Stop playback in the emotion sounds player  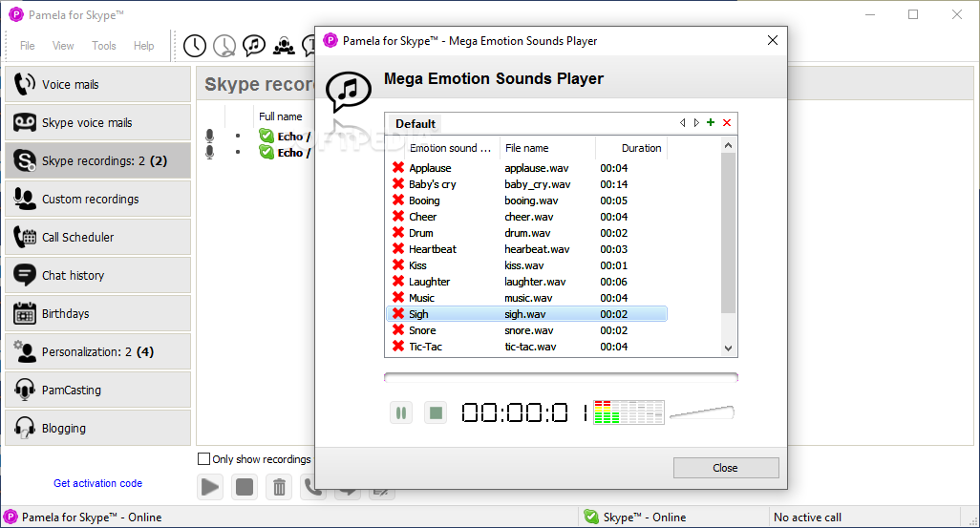(x=436, y=412)
